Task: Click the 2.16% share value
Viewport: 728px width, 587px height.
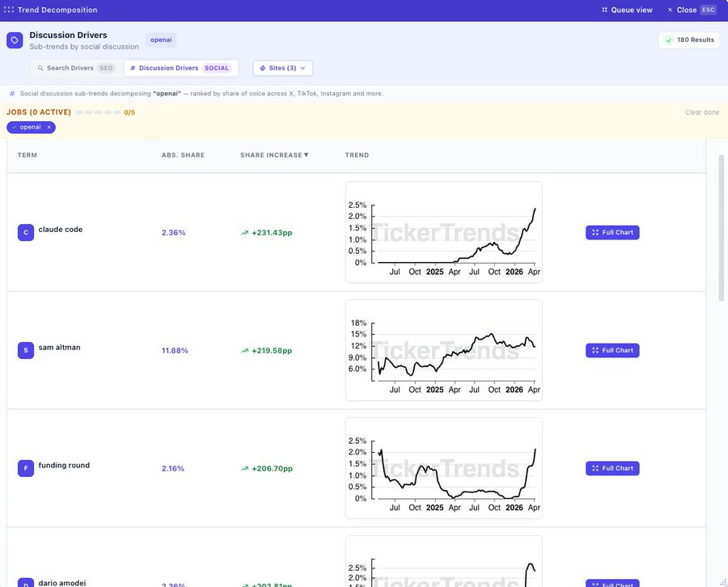Action: coord(173,468)
